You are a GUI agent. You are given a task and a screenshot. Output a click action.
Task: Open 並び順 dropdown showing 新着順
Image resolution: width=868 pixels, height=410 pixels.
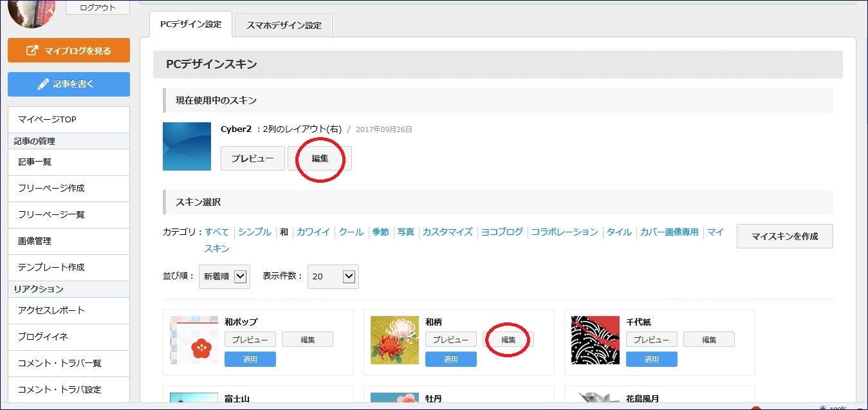click(224, 276)
